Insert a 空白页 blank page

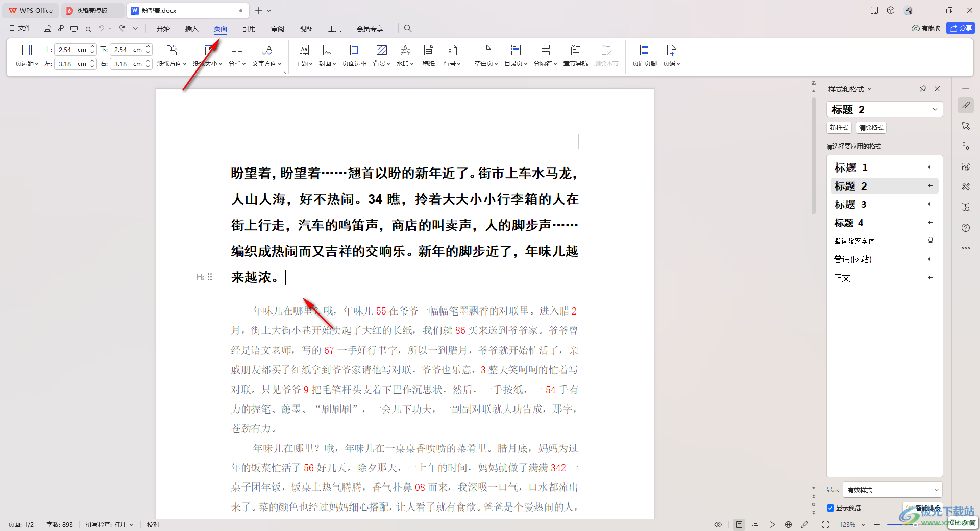click(486, 56)
